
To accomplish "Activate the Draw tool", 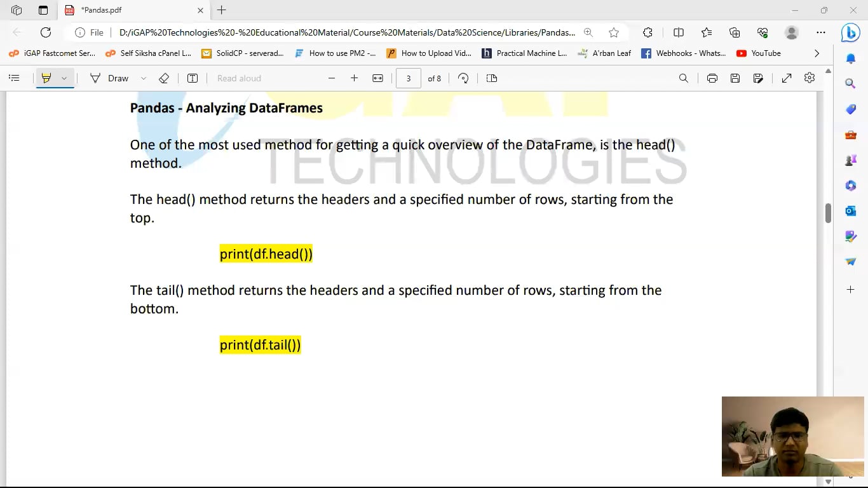I will (109, 78).
